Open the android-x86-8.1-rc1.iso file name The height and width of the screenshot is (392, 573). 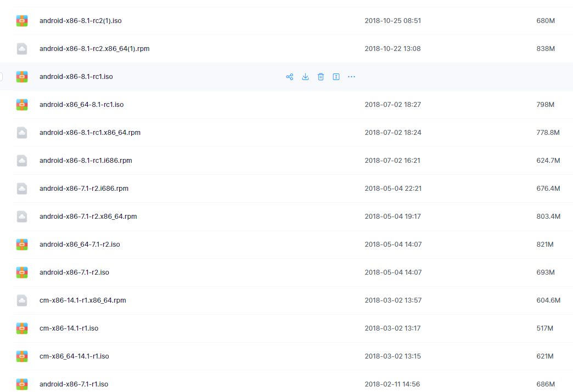76,77
